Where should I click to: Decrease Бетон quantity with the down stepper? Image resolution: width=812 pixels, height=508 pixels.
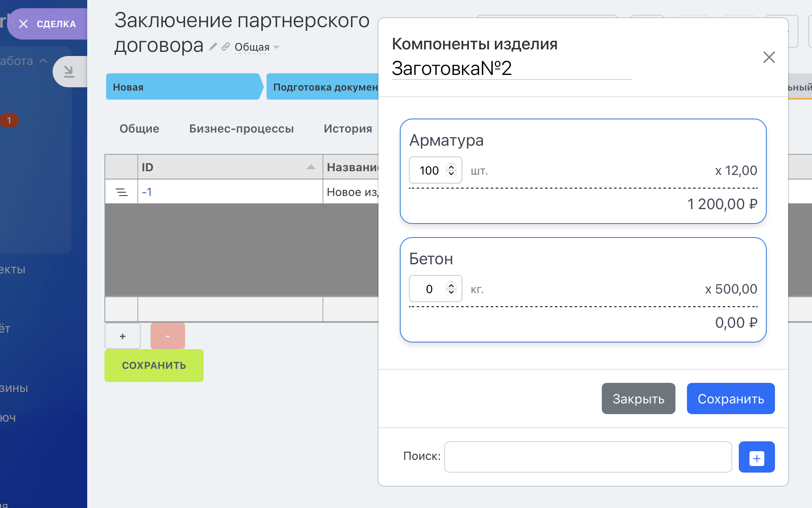coord(451,292)
